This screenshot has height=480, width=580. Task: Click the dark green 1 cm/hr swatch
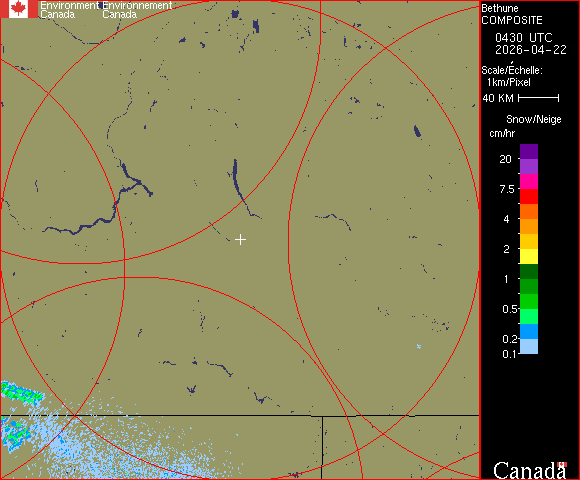click(529, 271)
